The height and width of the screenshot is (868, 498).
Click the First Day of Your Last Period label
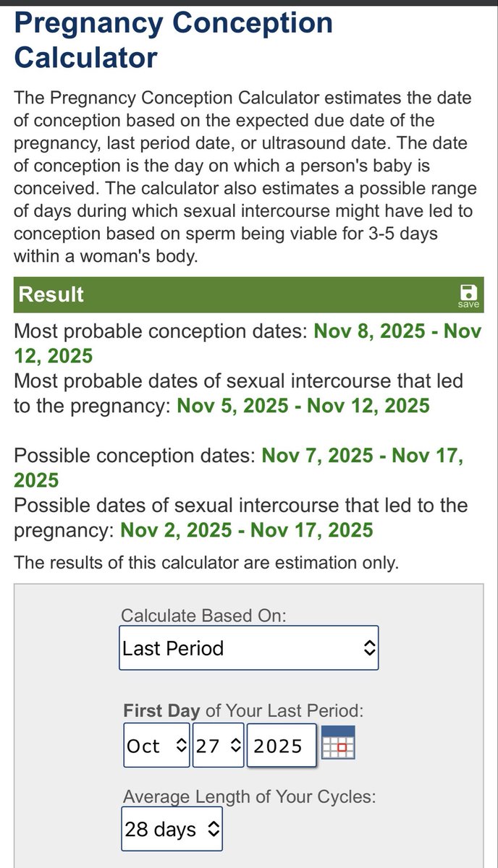pos(243,710)
